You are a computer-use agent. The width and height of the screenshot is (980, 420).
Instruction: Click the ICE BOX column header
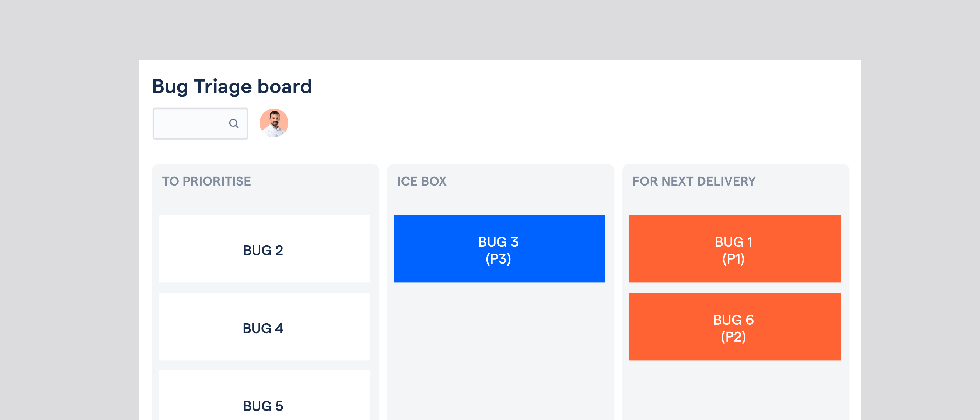tap(422, 181)
